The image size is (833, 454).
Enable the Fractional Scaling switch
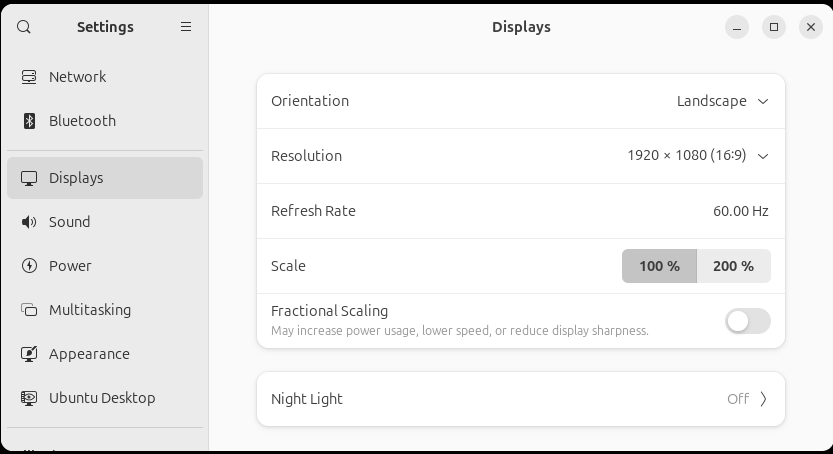(x=747, y=321)
